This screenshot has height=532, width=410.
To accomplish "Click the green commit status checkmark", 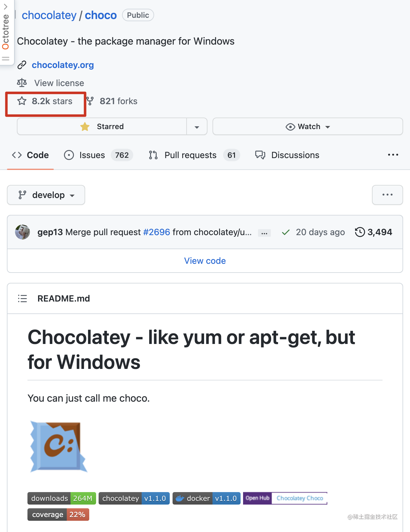I will (286, 232).
